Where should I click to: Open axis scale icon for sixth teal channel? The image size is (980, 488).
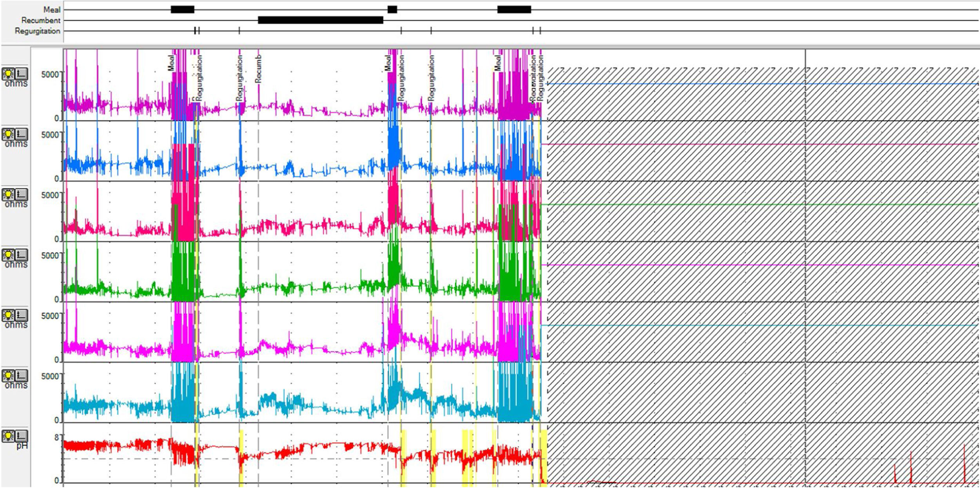(22, 376)
